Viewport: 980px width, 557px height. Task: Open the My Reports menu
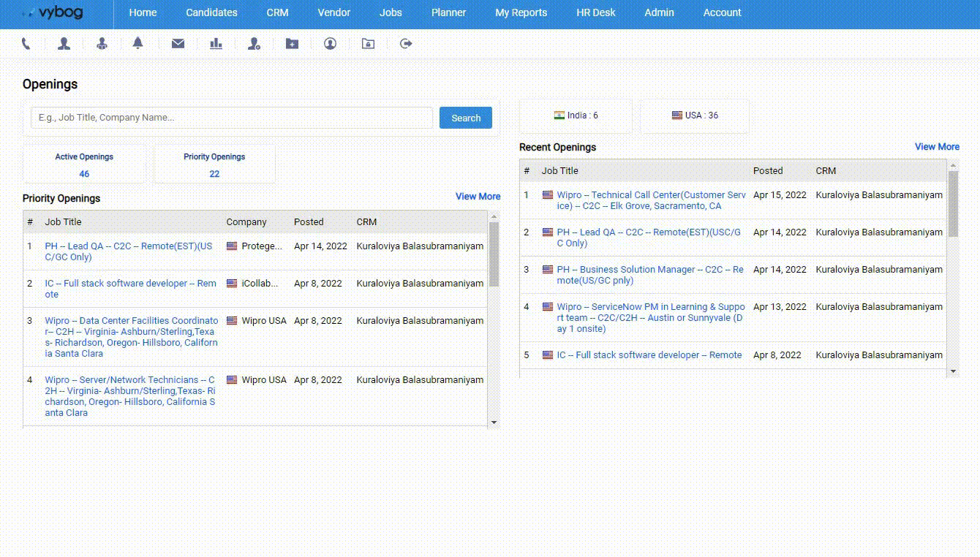[x=521, y=12]
